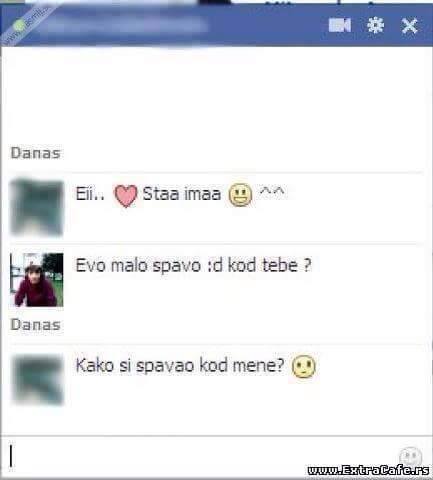Click blurred avatar beside 'Eii..' message

(x=37, y=207)
